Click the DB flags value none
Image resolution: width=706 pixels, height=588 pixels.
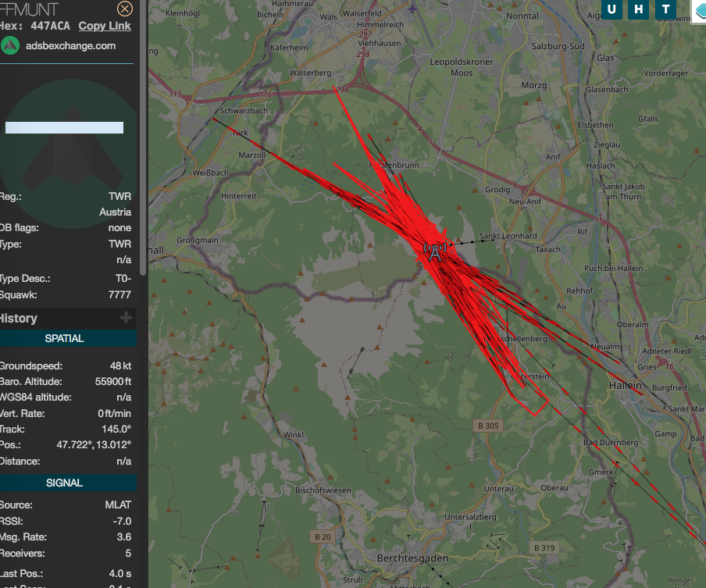(119, 228)
